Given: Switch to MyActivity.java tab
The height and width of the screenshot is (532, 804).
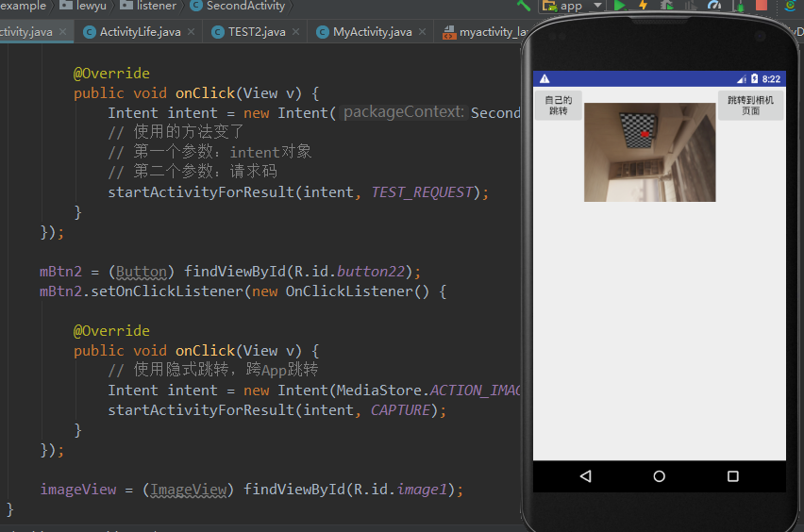Looking at the screenshot, I should [x=372, y=32].
